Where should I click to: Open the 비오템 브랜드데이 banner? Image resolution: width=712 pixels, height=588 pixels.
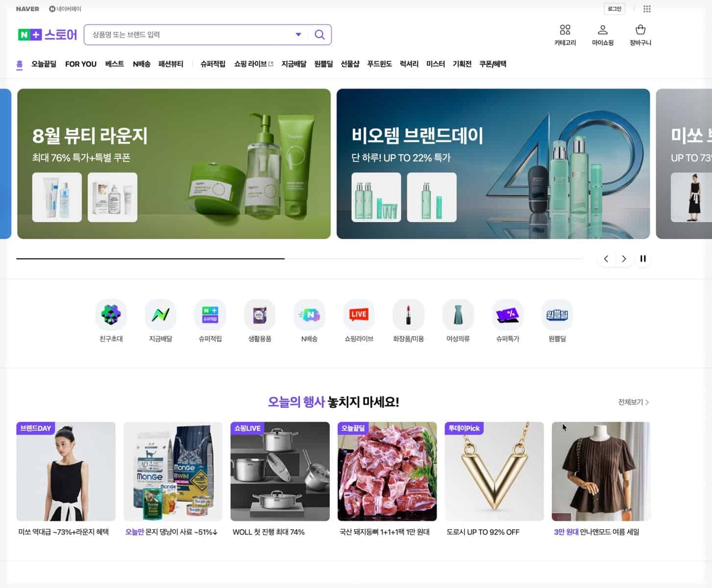coord(493,164)
